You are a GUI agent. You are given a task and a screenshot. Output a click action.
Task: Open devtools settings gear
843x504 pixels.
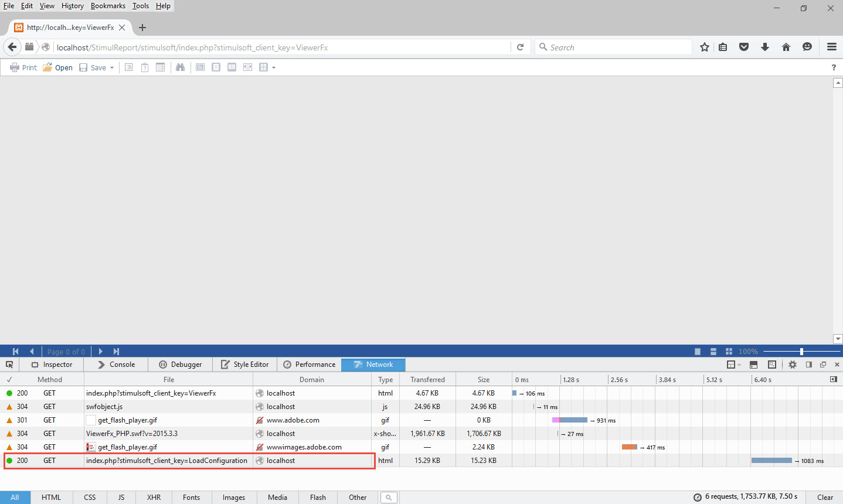click(793, 365)
